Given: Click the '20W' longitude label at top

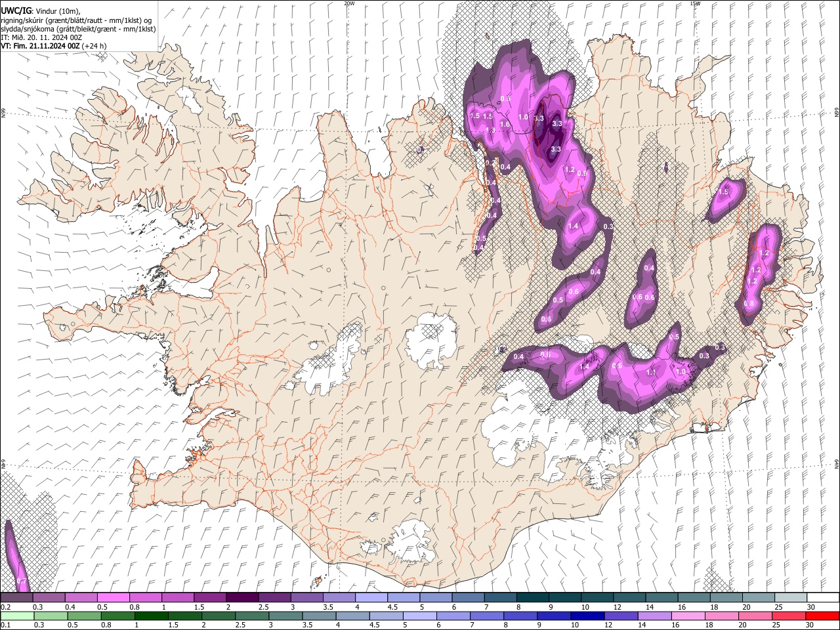Looking at the screenshot, I should click(349, 3).
